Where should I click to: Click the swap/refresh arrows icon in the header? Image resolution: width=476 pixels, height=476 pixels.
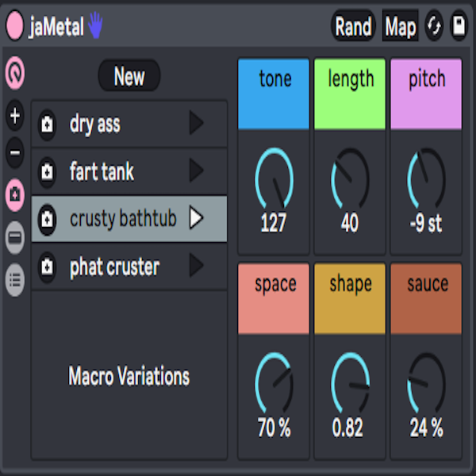click(435, 27)
